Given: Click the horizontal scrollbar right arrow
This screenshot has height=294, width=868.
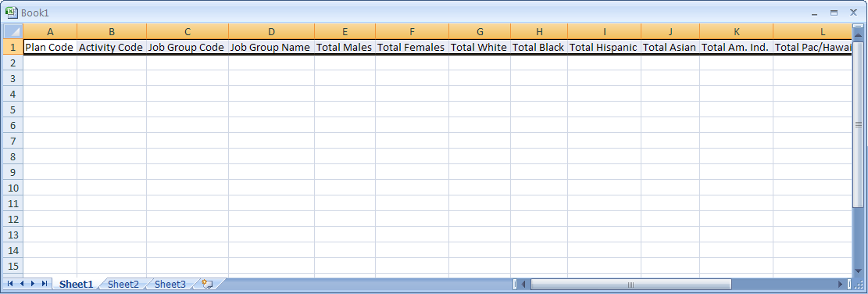Looking at the screenshot, I should pyautogui.click(x=841, y=285).
